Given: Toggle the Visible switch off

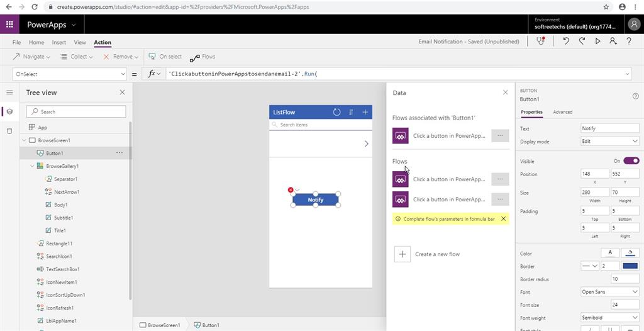Looking at the screenshot, I should point(631,161).
